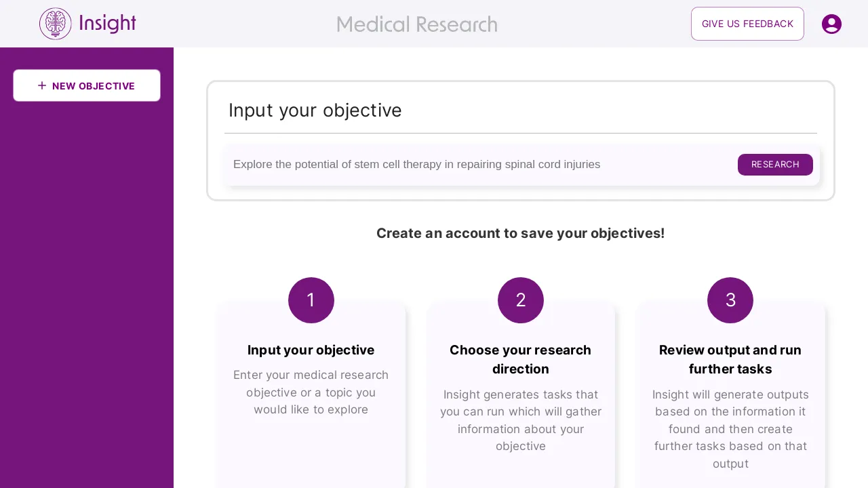This screenshot has height=488, width=868.
Task: Click the Medical Research header title
Action: [x=417, y=24]
